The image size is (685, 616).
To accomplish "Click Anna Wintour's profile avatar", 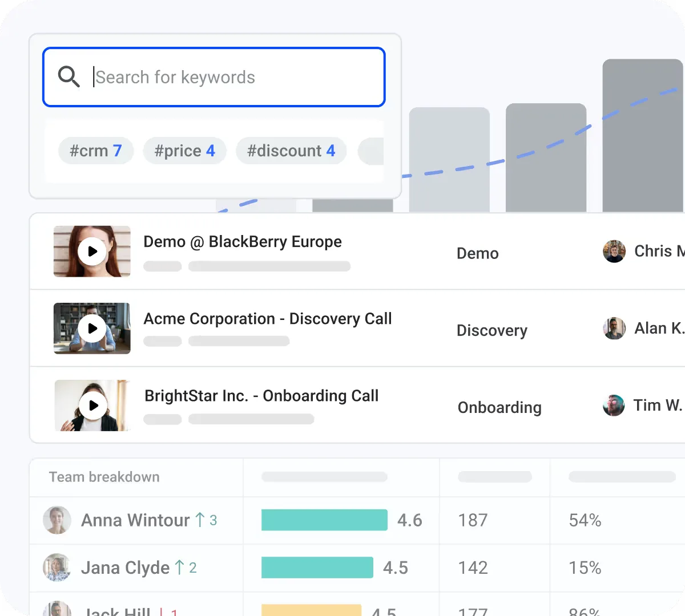I will point(57,520).
